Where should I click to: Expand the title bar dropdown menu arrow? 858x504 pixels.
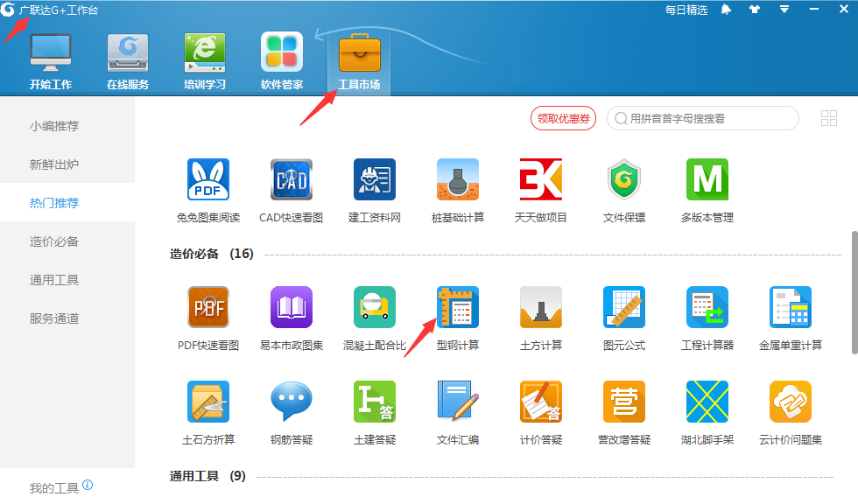tap(784, 10)
